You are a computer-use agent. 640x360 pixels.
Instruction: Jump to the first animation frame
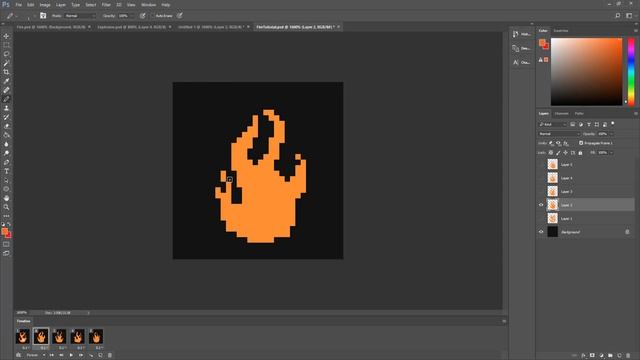tap(51, 355)
